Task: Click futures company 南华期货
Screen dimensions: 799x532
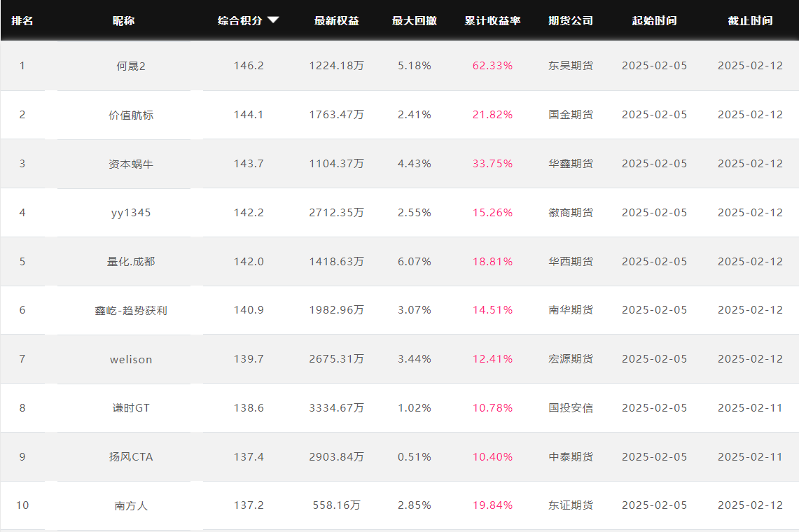Action: point(571,310)
